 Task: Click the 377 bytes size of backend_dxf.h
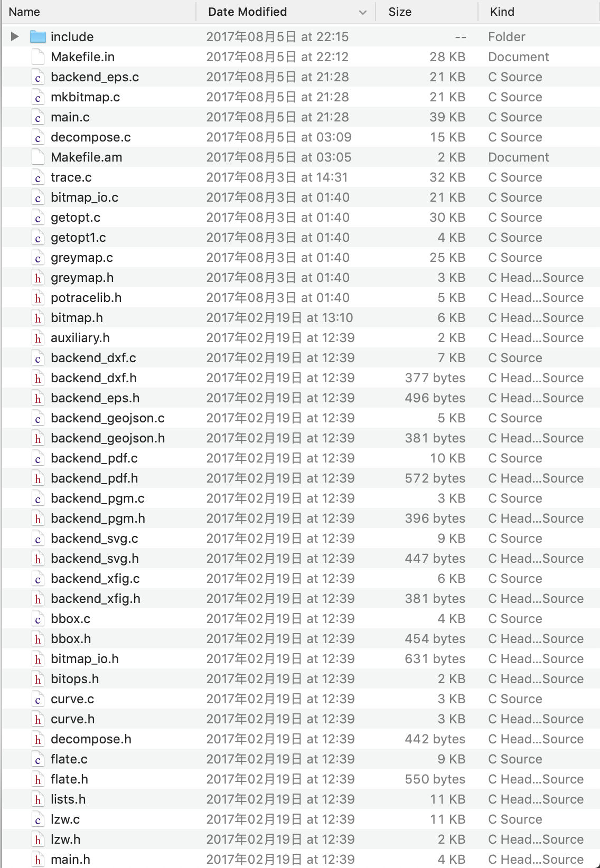coord(435,378)
